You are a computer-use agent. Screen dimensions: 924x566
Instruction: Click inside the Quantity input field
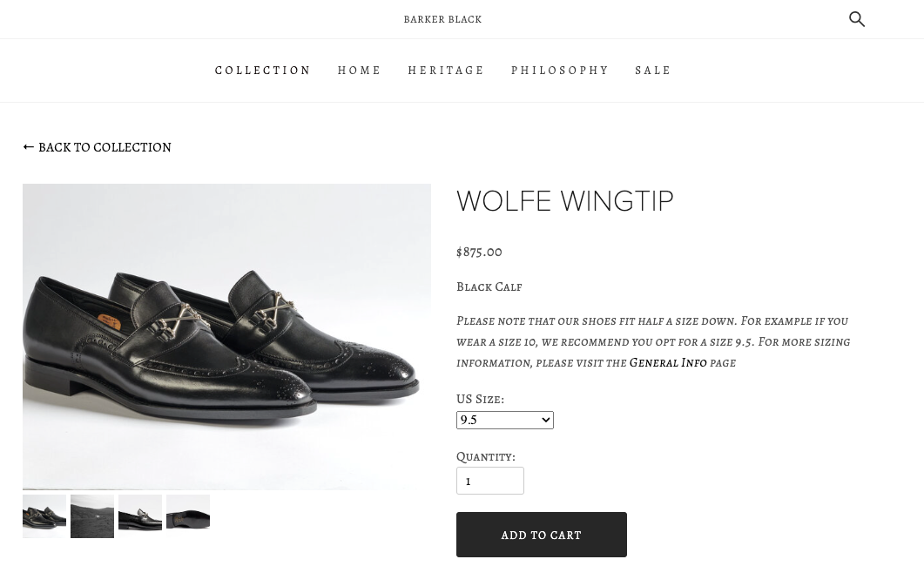point(490,481)
